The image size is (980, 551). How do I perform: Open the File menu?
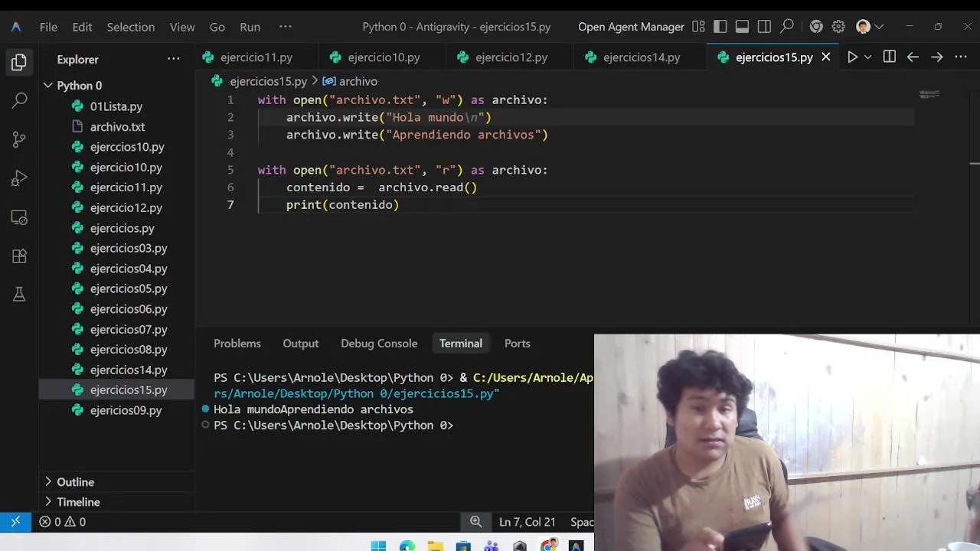coord(48,27)
